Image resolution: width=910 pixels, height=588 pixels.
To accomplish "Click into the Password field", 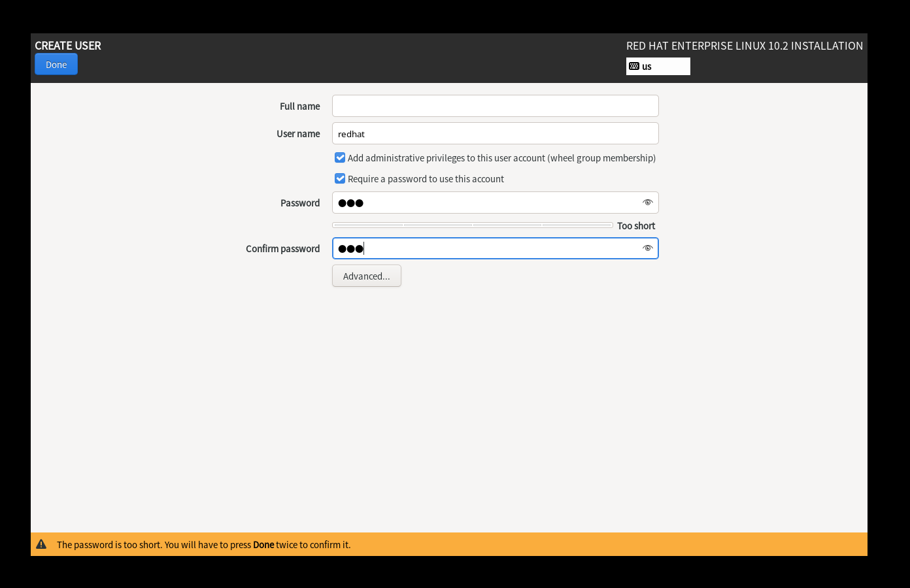I will click(495, 203).
